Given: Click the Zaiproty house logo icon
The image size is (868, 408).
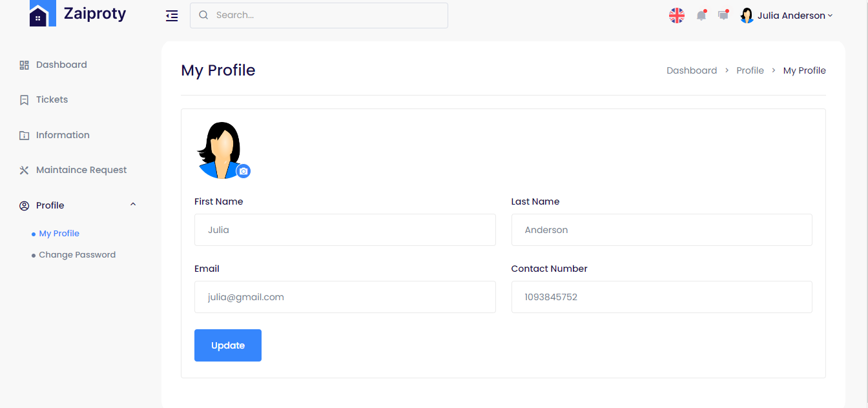Looking at the screenshot, I should click(x=43, y=14).
